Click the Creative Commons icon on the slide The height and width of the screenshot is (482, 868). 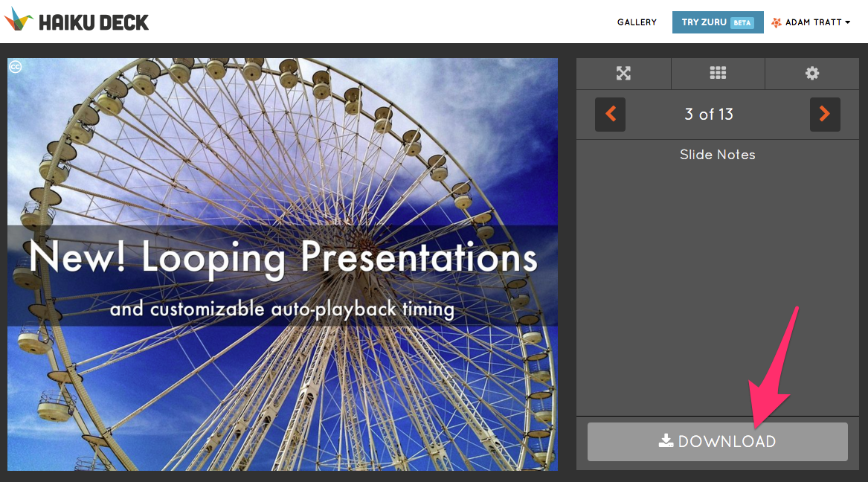click(15, 67)
